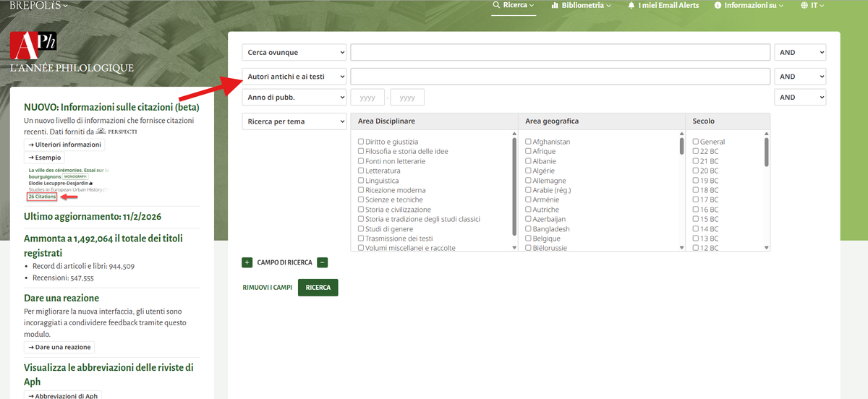Open the first AND operator dropdown
The image size is (868, 399).
click(x=800, y=53)
